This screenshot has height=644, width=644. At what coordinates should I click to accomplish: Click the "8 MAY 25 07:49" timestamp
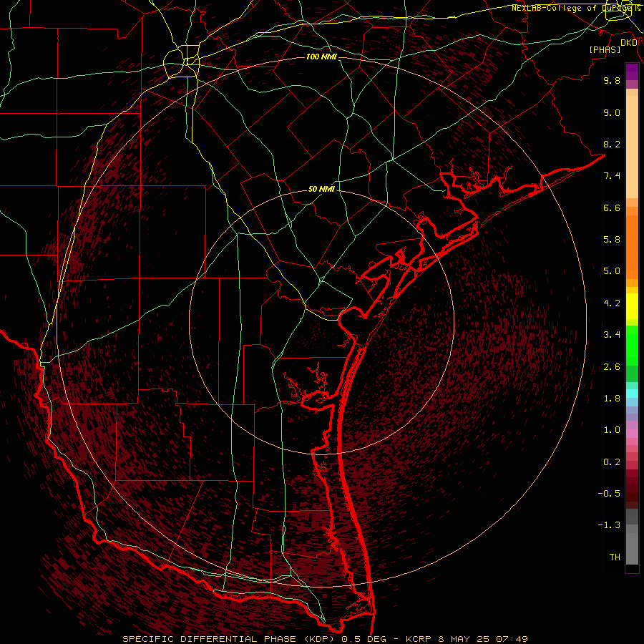[483, 639]
